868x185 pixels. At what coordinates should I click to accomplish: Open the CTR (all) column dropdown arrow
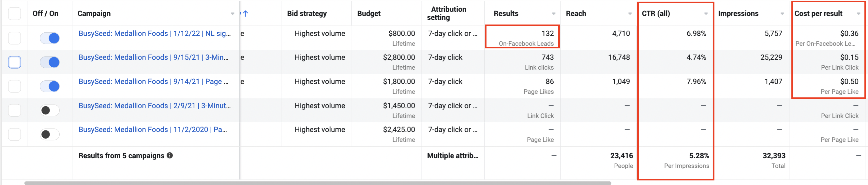[706, 14]
